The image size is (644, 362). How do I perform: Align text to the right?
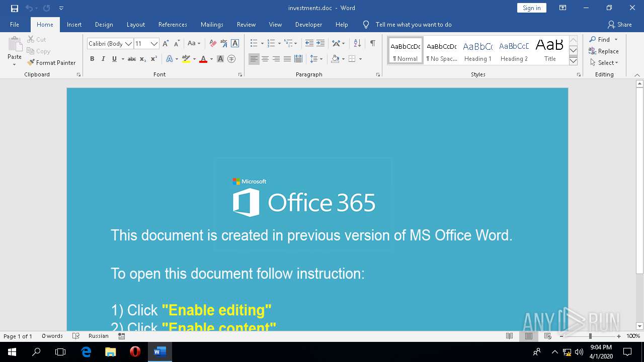click(x=276, y=59)
